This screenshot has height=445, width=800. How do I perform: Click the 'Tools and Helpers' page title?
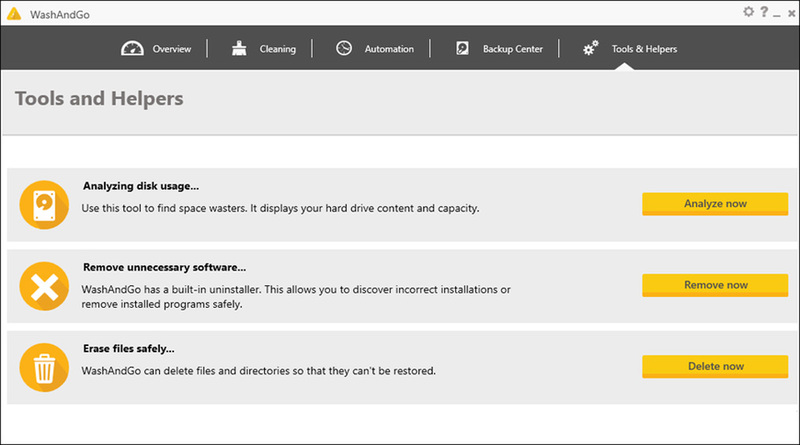tap(99, 98)
